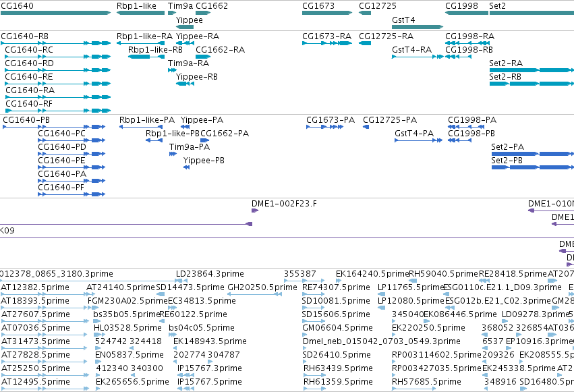The width and height of the screenshot is (574, 392).
Task: Click protein CG12725-PA
Action: click(366, 127)
